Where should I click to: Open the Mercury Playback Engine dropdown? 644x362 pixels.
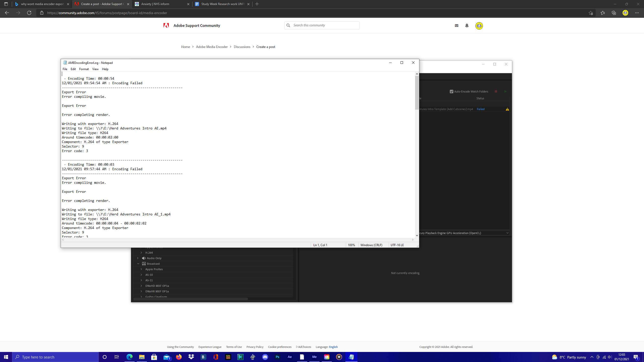(508, 233)
